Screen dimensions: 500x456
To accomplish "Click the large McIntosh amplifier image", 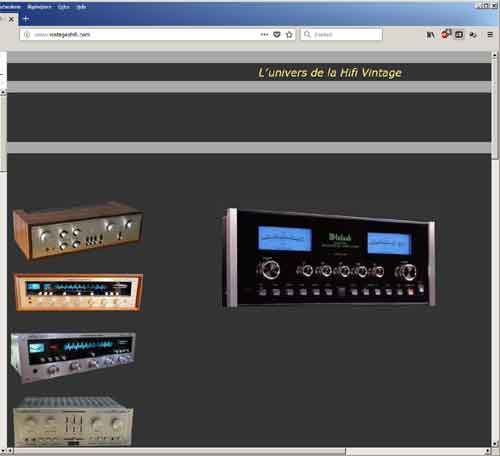I will 328,258.
